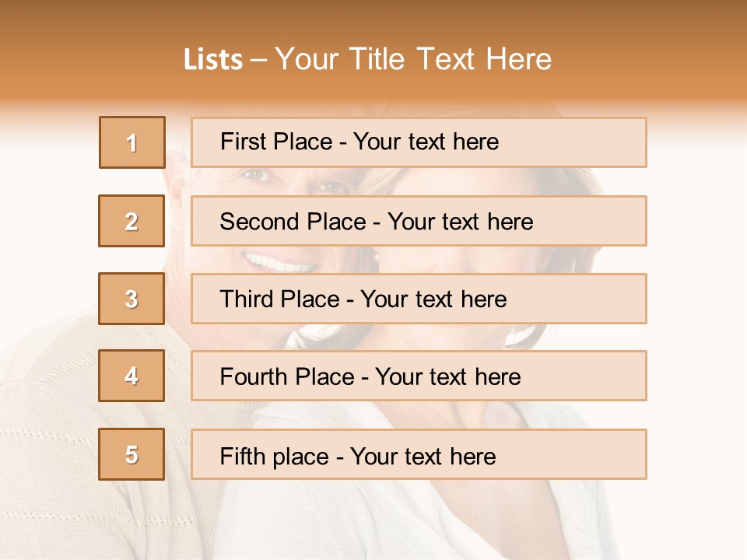Select the number 1 box

132,142
